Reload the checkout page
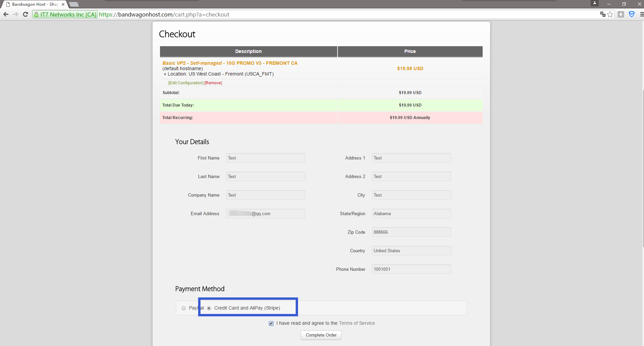644x346 pixels. 25,15
